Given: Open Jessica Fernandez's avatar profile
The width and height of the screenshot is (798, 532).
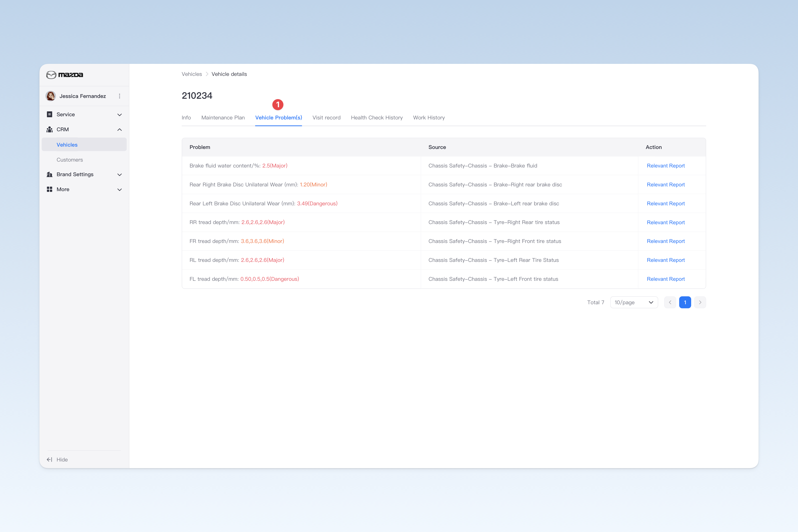Looking at the screenshot, I should coord(51,96).
